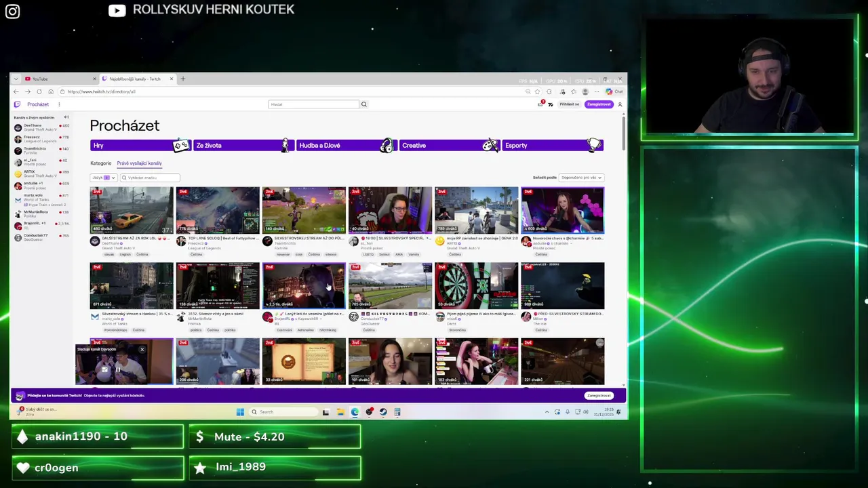Click the Zaregistrovat button in the header
Screen dimensions: 868x488
599,104
